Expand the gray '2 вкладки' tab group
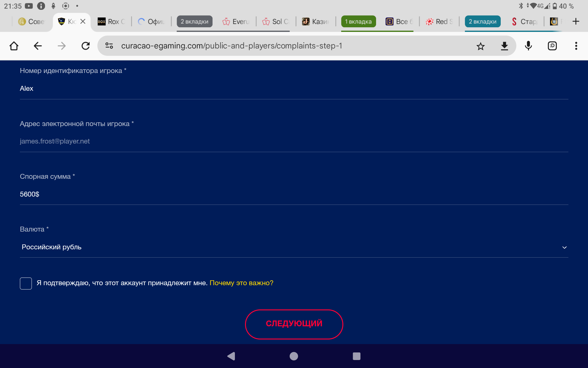Viewport: 588px width, 368px height. click(x=194, y=21)
